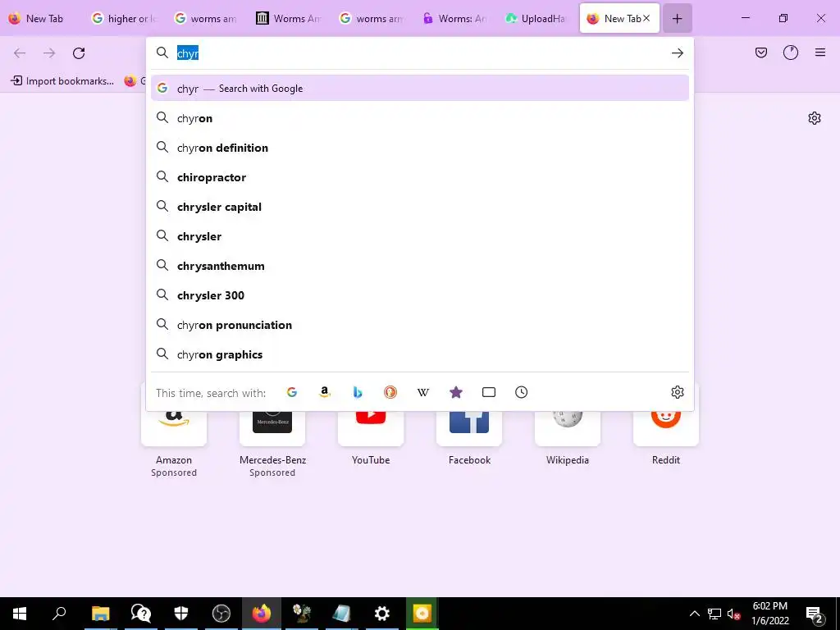Search open tabs using the tab icon
The image size is (840, 630).
coord(489,392)
